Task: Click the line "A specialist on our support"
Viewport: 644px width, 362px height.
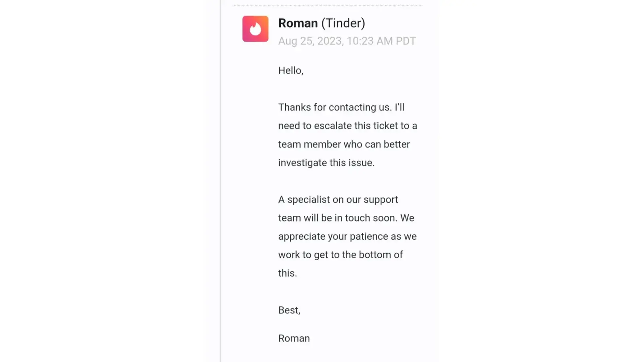Action: (x=338, y=200)
